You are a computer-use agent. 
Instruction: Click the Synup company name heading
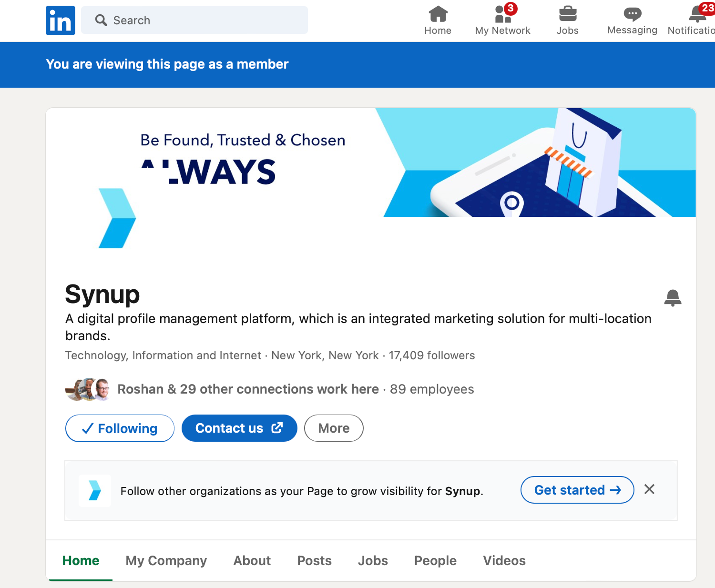pos(102,294)
